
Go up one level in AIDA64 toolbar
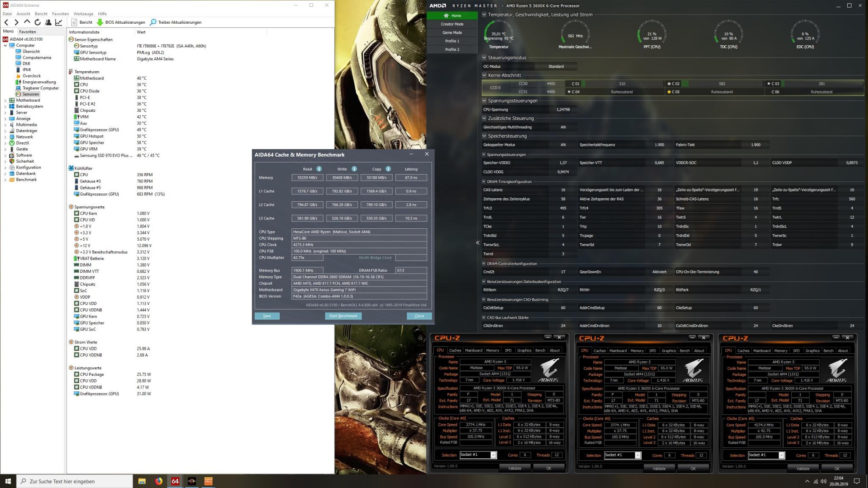pos(27,22)
